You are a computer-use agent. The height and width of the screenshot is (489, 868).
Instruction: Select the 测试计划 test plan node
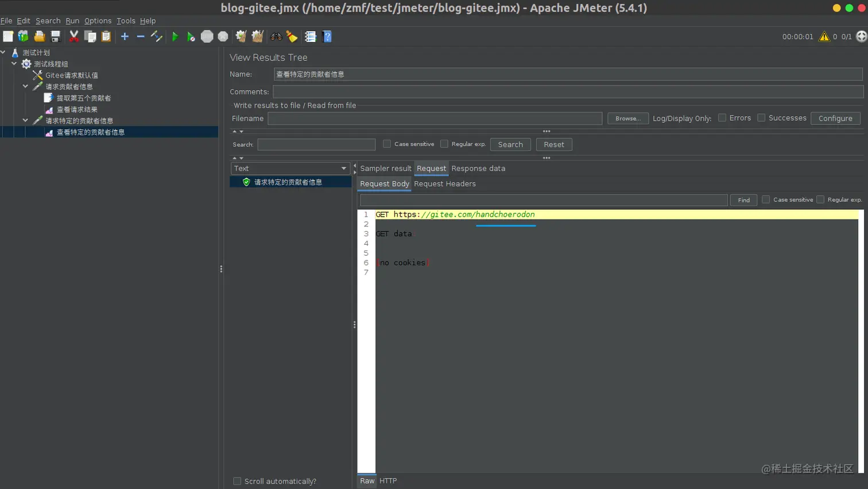pyautogui.click(x=36, y=52)
